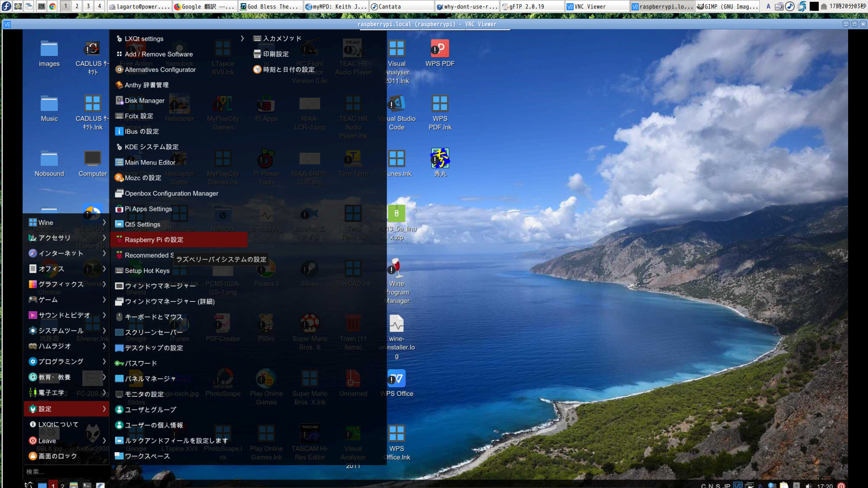Open Disk Manager from the settings menu
The height and width of the screenshot is (488, 868).
pyautogui.click(x=144, y=100)
